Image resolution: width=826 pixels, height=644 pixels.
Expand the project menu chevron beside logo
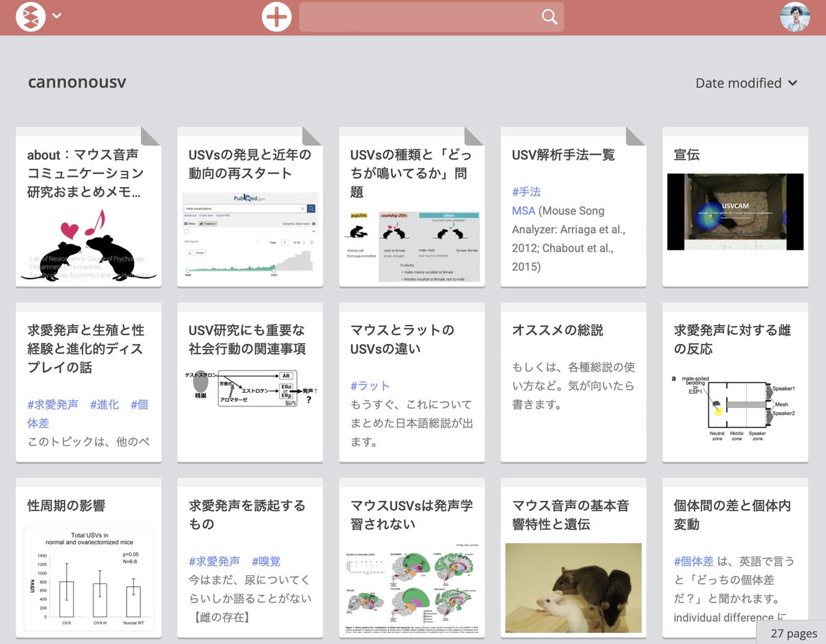click(57, 16)
